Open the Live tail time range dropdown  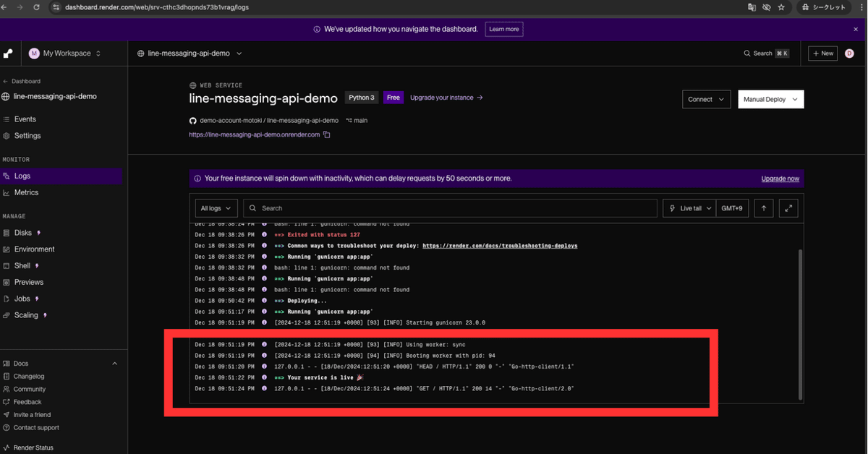689,208
